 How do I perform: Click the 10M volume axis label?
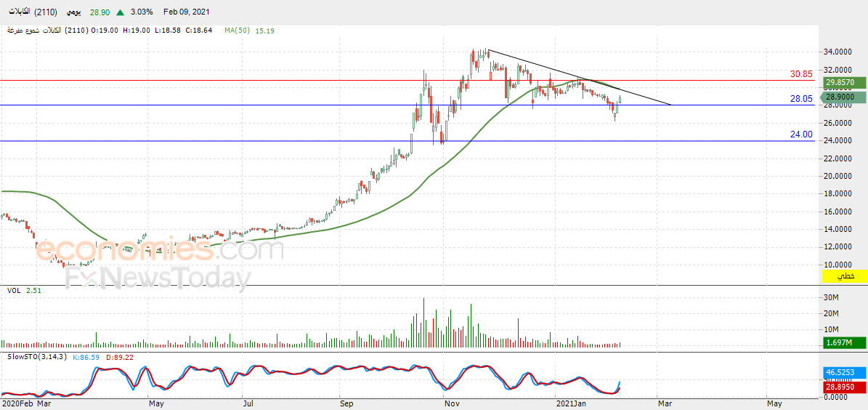tap(830, 330)
